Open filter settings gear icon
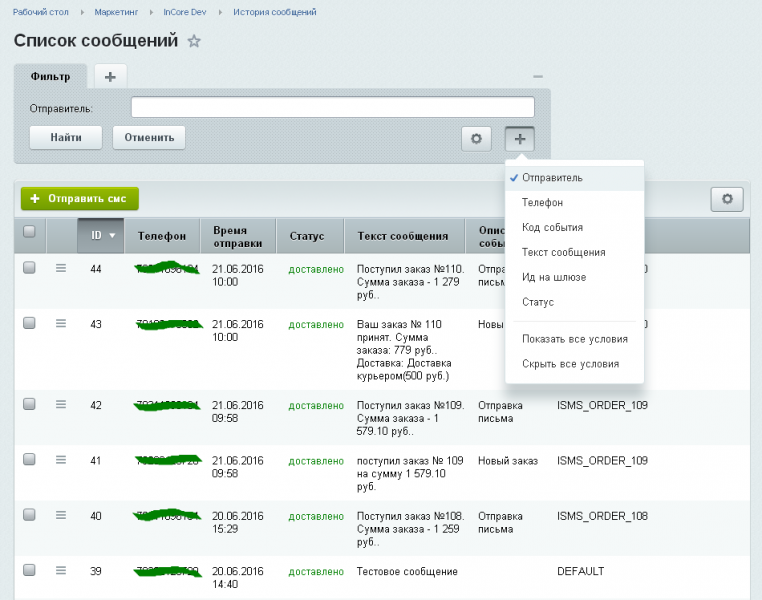The image size is (762, 600). pyautogui.click(x=476, y=139)
